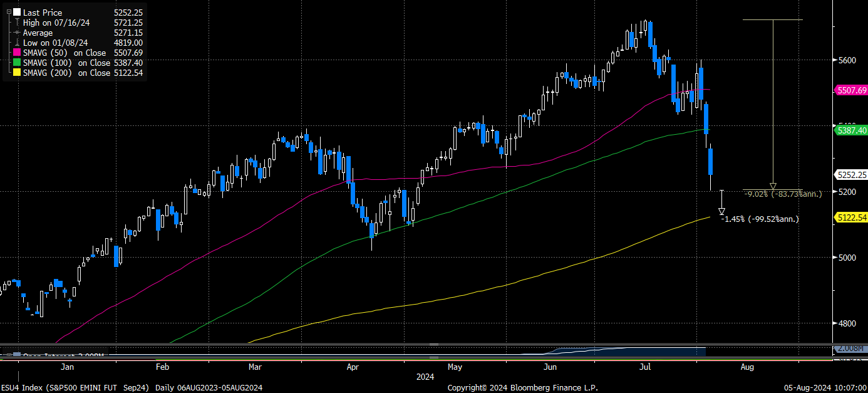The height and width of the screenshot is (393, 868).
Task: Click the 5000 y-axis label
Action: 847,258
